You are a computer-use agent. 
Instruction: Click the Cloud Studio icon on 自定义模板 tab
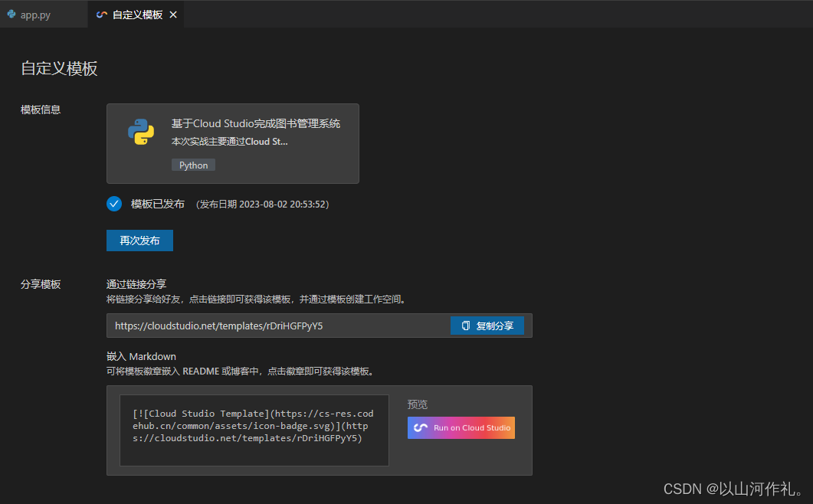pyautogui.click(x=102, y=15)
